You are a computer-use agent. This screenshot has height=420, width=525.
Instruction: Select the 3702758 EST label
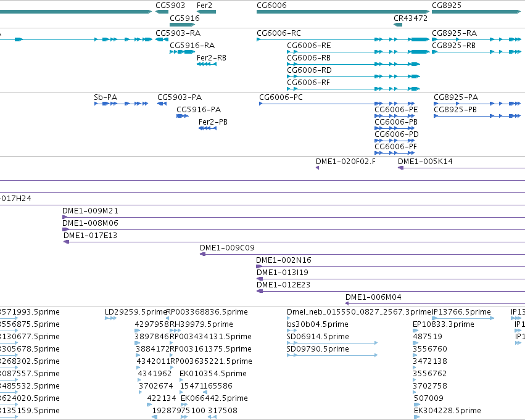430,386
